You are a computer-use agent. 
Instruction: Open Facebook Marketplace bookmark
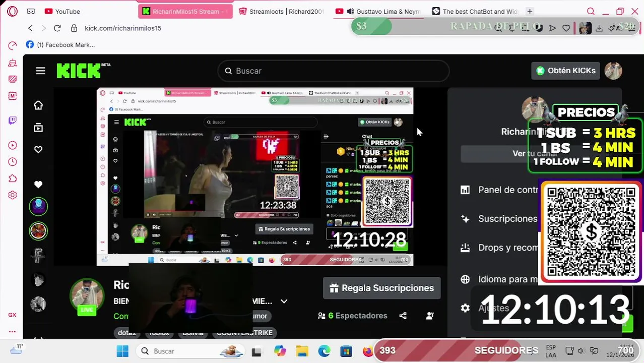[60, 45]
